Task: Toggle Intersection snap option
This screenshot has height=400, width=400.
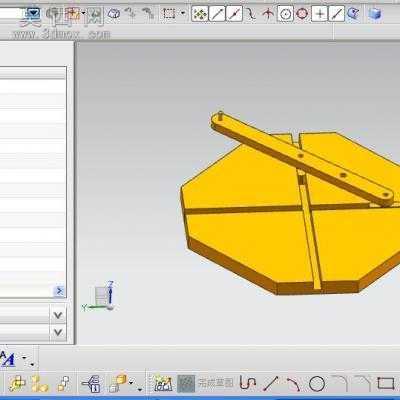Action: [268, 14]
